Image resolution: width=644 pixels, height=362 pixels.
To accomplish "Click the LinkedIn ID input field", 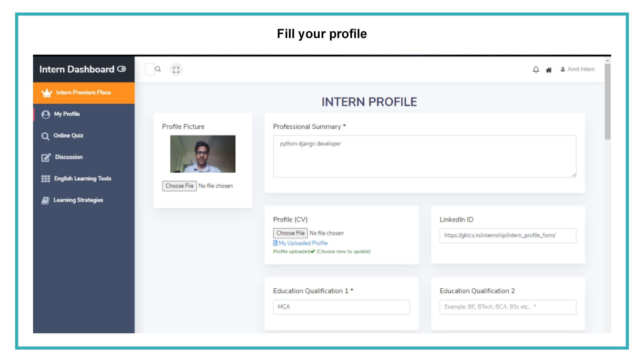I will [508, 235].
